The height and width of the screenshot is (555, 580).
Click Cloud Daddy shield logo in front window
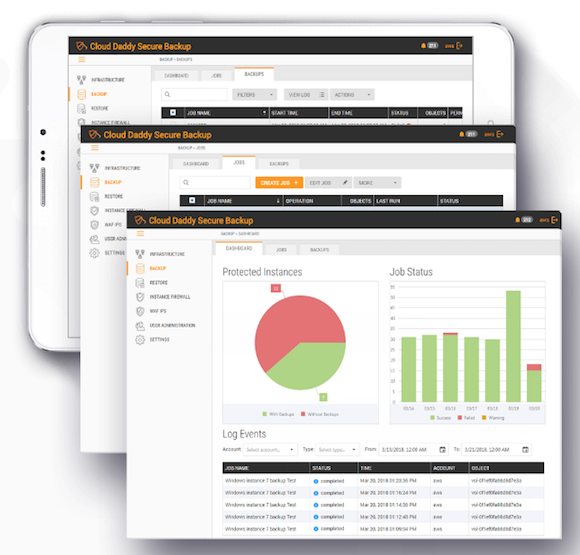tap(140, 221)
